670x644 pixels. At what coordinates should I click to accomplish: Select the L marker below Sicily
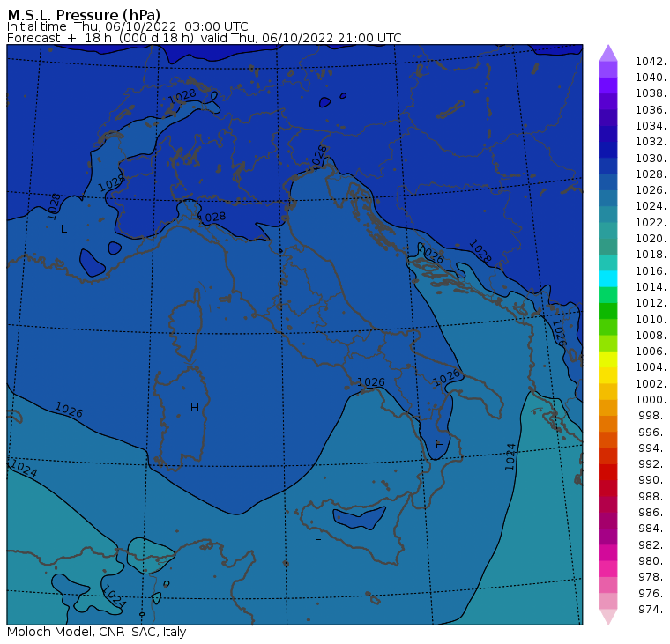(x=317, y=537)
